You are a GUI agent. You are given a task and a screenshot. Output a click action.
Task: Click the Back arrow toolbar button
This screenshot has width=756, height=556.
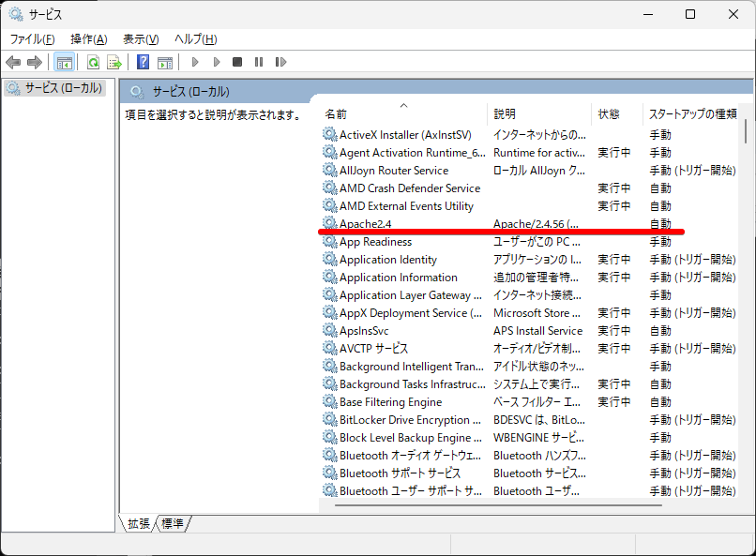pos(13,62)
